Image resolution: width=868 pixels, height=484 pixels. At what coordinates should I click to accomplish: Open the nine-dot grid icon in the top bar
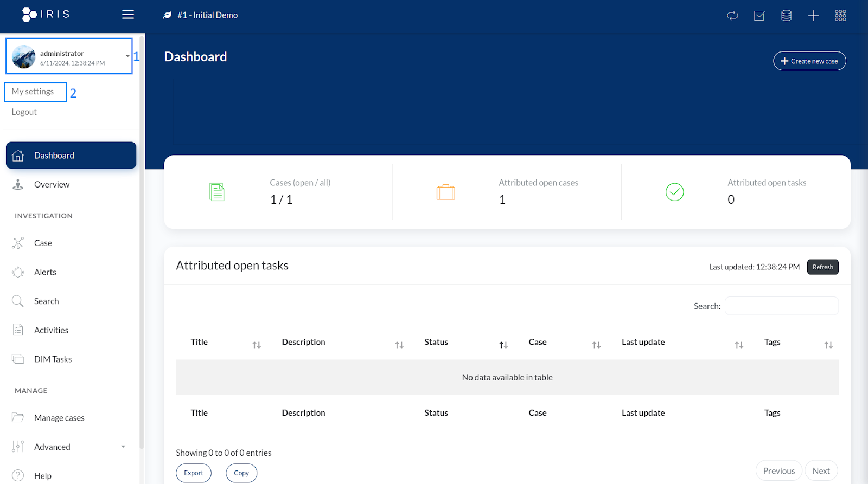840,16
